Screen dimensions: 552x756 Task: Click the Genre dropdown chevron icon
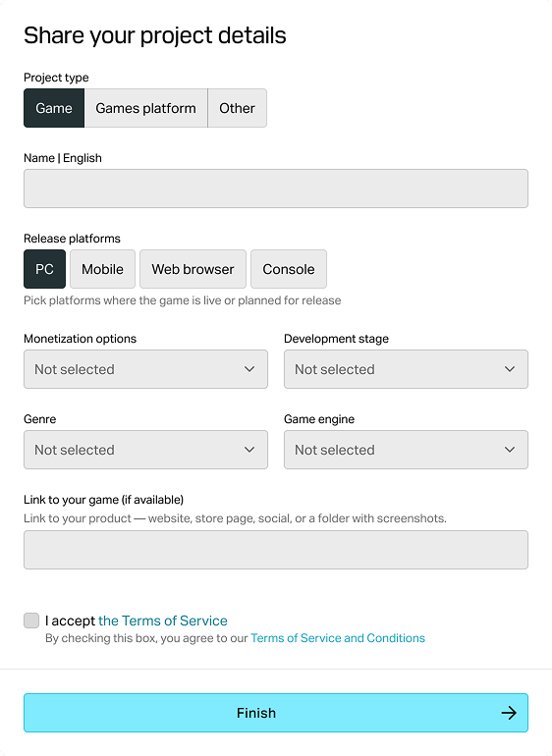coord(249,450)
